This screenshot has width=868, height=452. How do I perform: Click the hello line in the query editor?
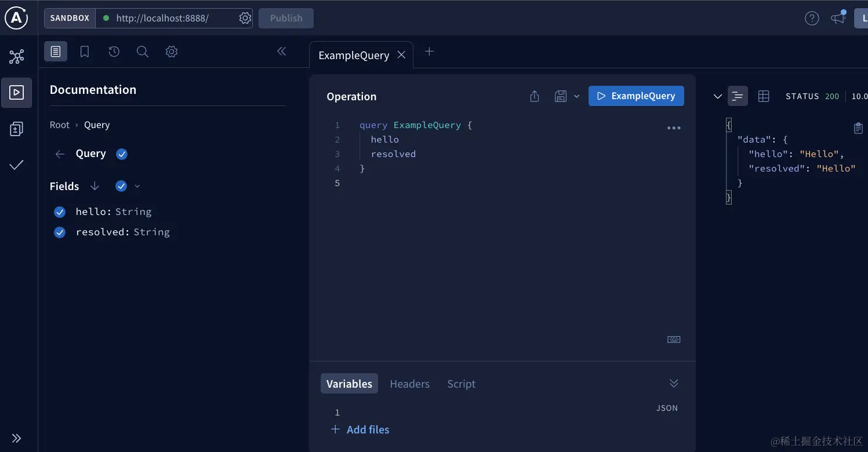pyautogui.click(x=385, y=139)
